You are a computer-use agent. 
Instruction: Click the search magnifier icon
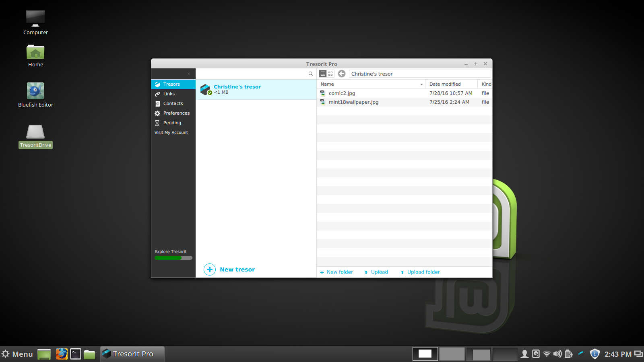pos(311,74)
